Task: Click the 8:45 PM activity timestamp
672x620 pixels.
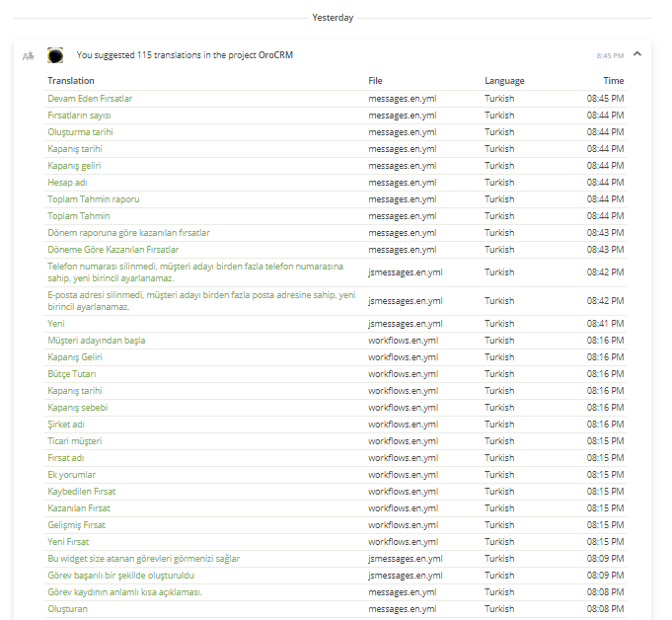Action: [610, 55]
